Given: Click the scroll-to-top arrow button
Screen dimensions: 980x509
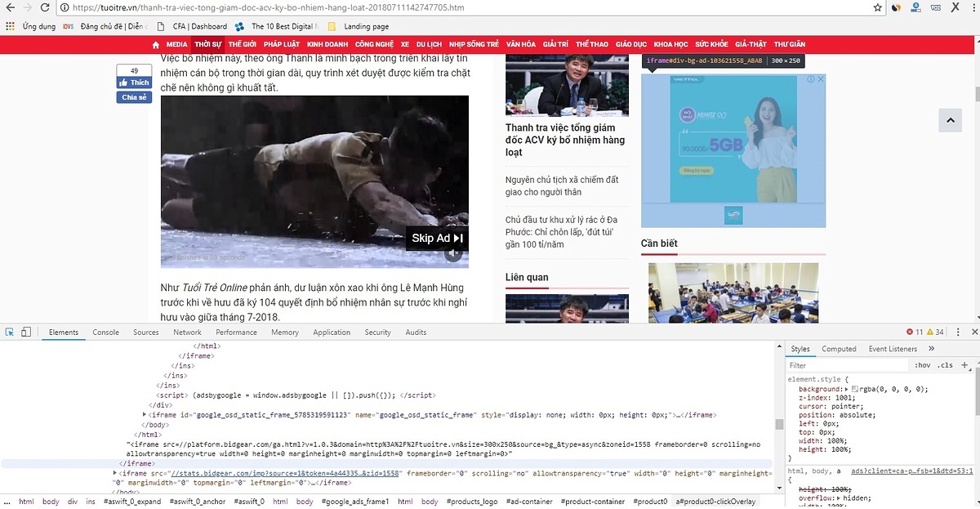Looking at the screenshot, I should (950, 120).
